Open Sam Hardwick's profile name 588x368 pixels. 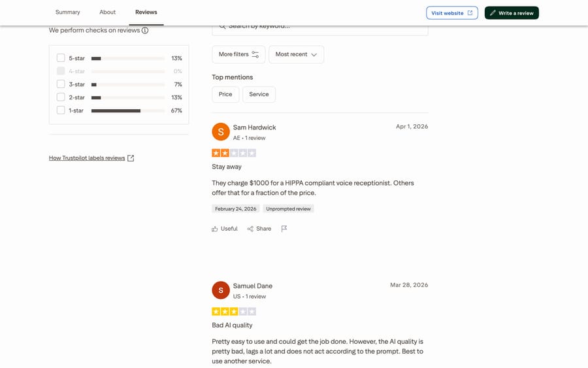pos(254,127)
